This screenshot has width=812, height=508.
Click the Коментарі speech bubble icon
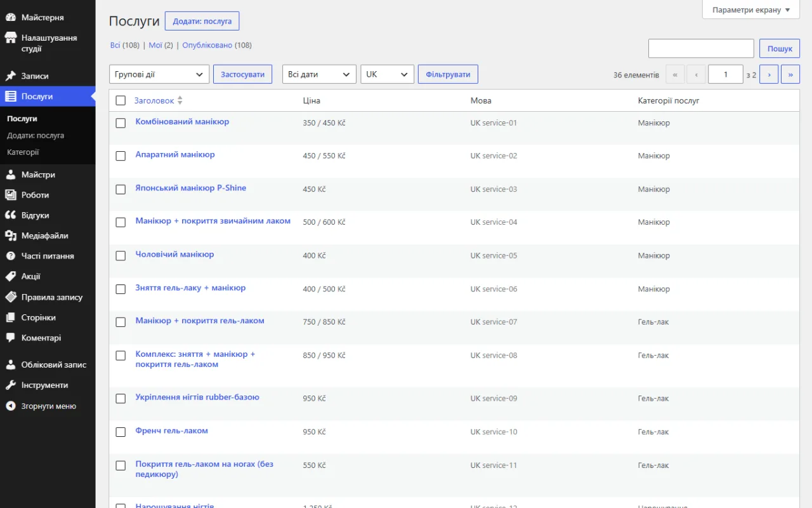[11, 338]
